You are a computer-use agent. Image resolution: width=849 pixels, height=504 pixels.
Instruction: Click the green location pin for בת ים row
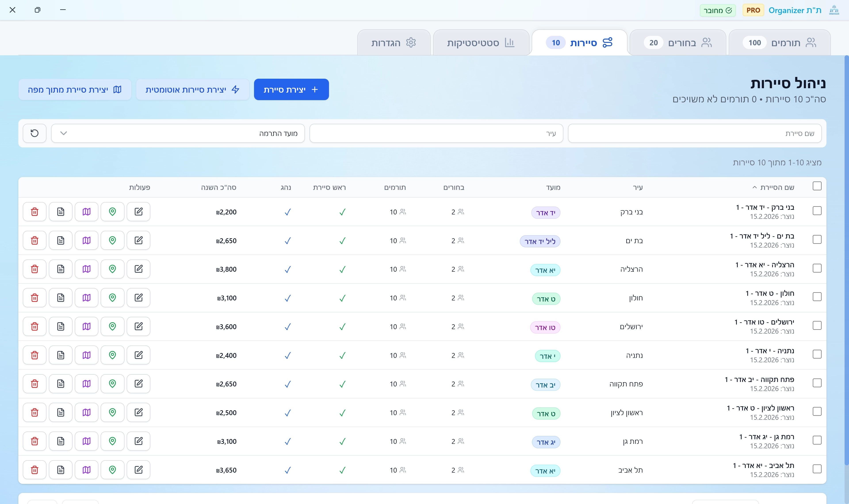pyautogui.click(x=112, y=241)
